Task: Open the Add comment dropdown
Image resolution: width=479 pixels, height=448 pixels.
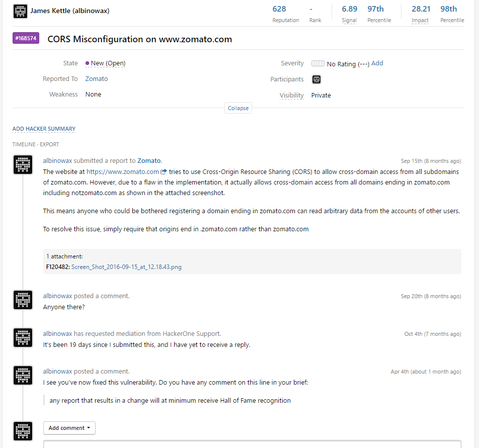Action: click(x=69, y=428)
